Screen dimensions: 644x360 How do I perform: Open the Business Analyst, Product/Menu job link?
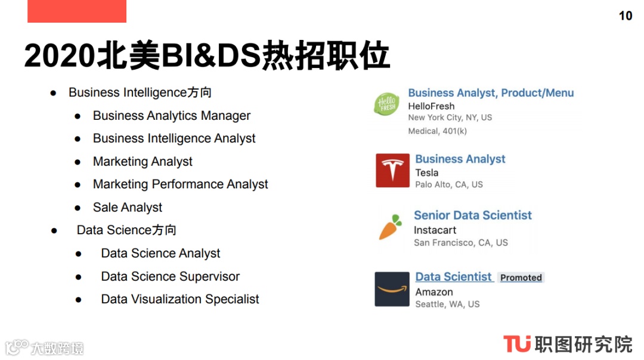pos(491,93)
